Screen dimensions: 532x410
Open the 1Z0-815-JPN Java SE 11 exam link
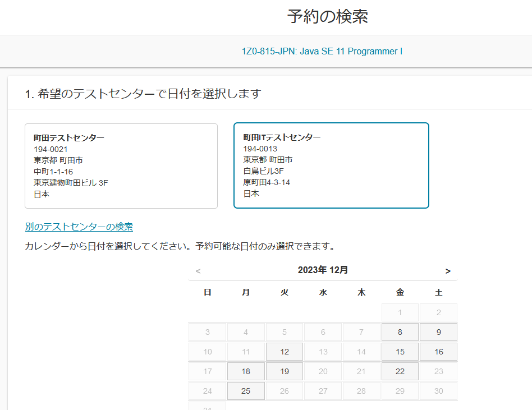(x=322, y=51)
